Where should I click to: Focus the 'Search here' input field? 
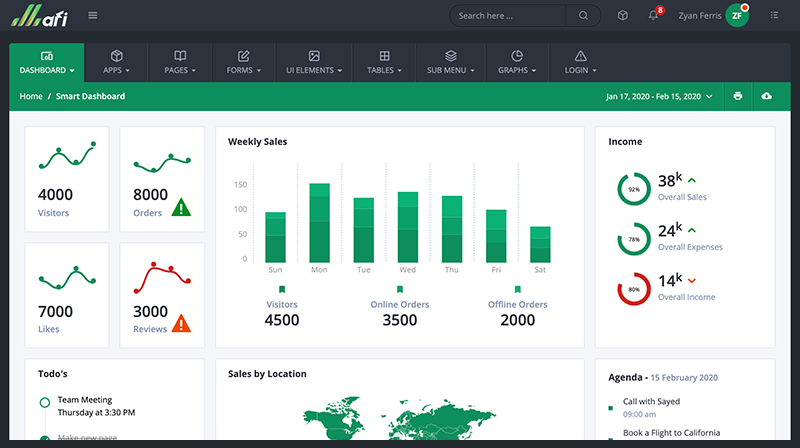(510, 15)
